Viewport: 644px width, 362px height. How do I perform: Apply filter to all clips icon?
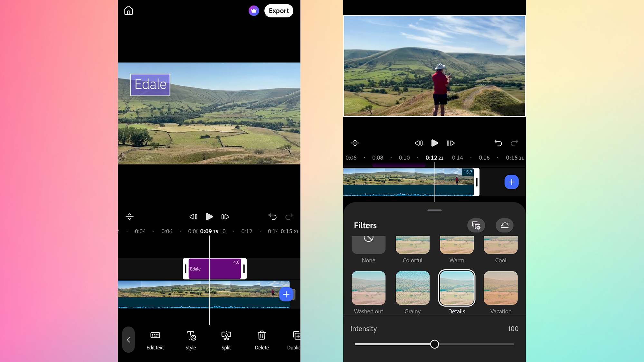(476, 225)
